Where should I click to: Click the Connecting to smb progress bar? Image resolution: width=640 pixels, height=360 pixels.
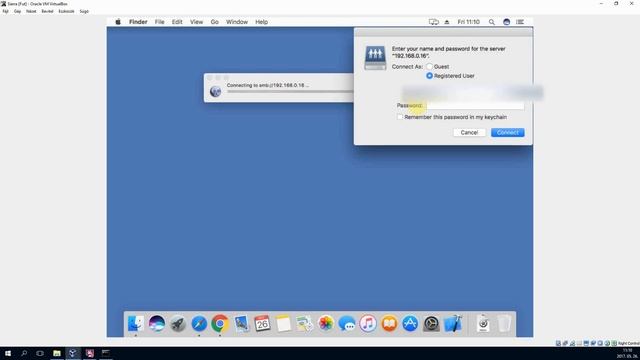[x=290, y=91]
